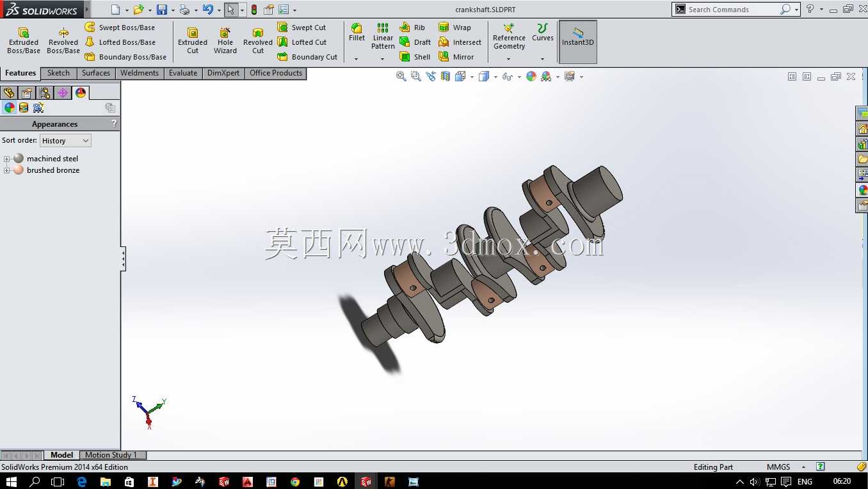Open the Display Style dropdown arrow
Image resolution: width=868 pixels, height=489 pixels.
(495, 77)
